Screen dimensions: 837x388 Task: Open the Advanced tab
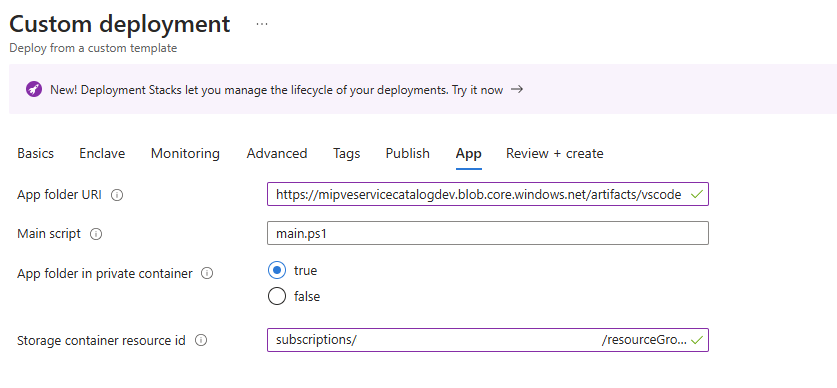click(277, 154)
